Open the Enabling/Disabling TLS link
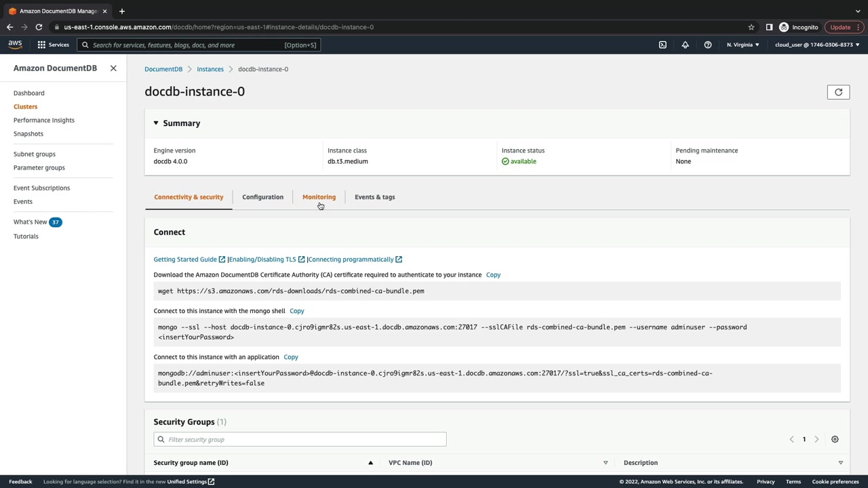This screenshot has height=488, width=868. 267,260
